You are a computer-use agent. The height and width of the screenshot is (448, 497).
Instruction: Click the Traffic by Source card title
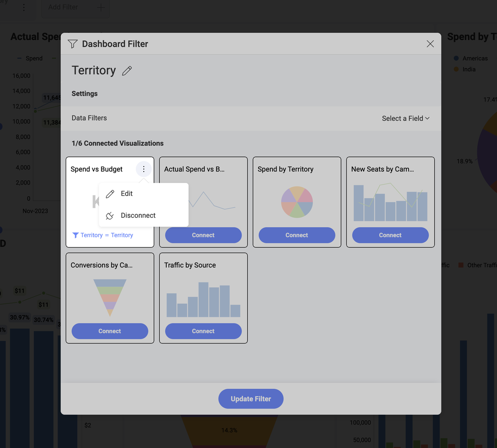[190, 265]
